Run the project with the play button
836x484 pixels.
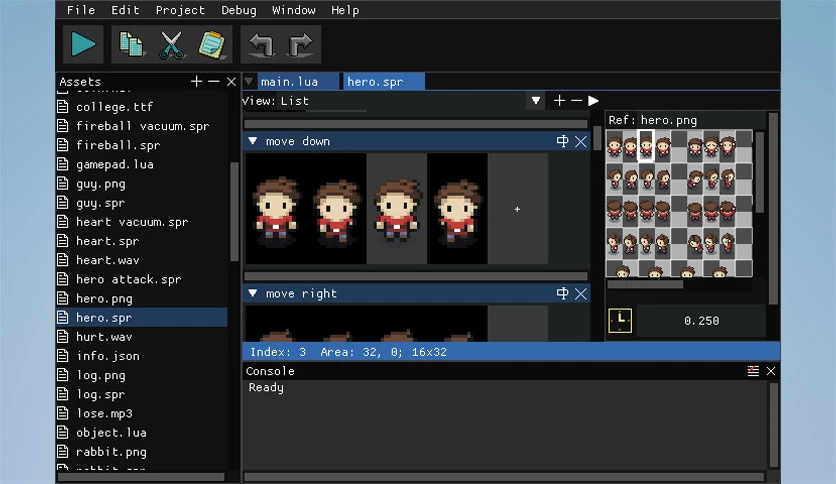(83, 44)
